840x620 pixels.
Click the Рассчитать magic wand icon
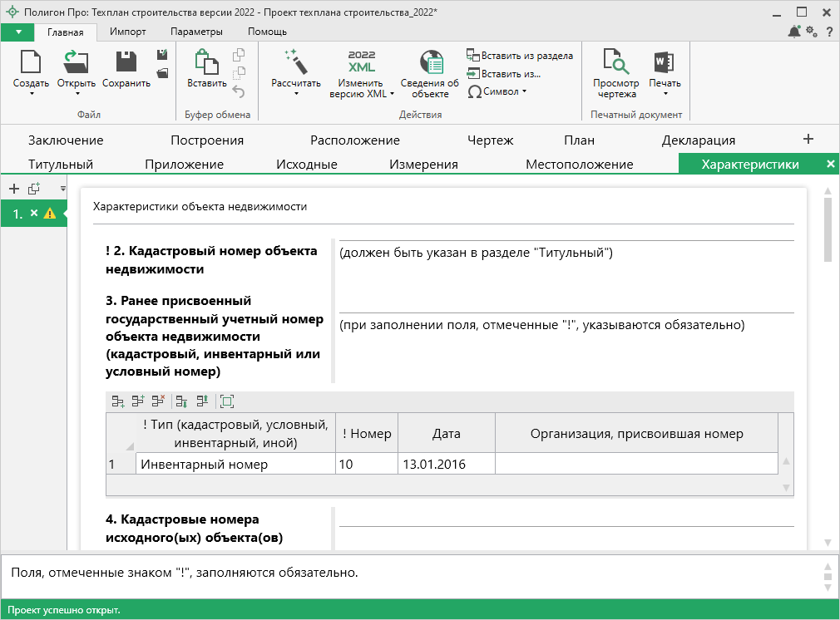[x=295, y=63]
